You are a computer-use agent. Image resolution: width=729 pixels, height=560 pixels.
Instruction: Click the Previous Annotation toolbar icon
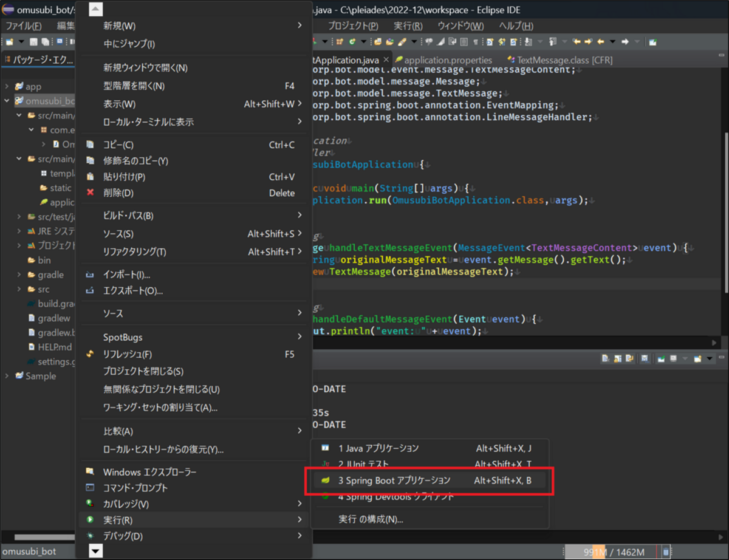tap(553, 42)
